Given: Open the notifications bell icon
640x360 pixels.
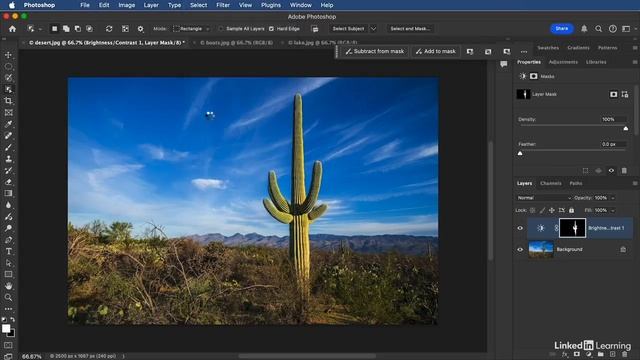Looking at the screenshot, I should click(584, 29).
